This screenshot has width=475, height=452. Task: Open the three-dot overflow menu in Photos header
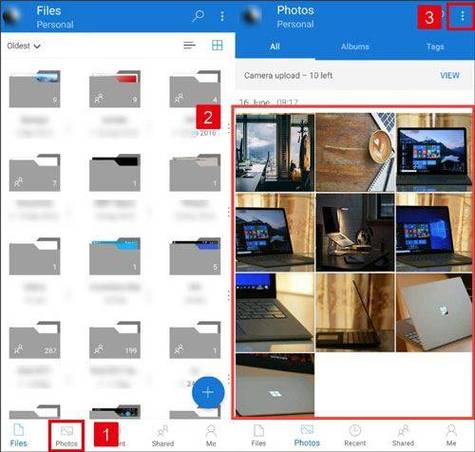[462, 16]
